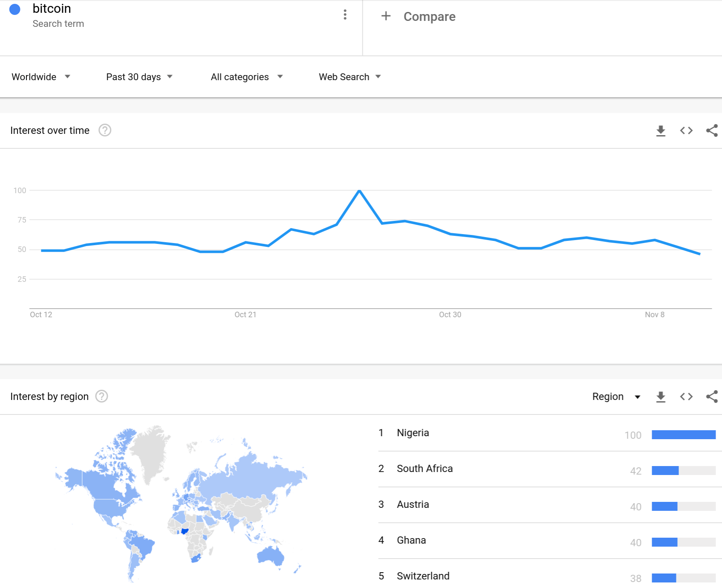The image size is (722, 588).
Task: Click the plus icon next to Compare
Action: 386,16
